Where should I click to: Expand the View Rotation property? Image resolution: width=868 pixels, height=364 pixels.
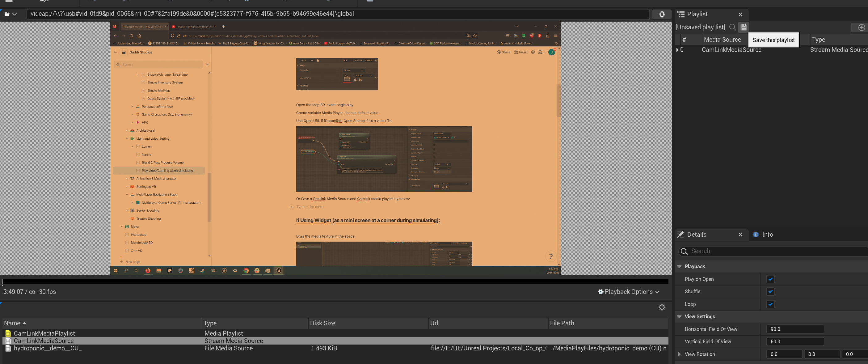click(x=679, y=354)
